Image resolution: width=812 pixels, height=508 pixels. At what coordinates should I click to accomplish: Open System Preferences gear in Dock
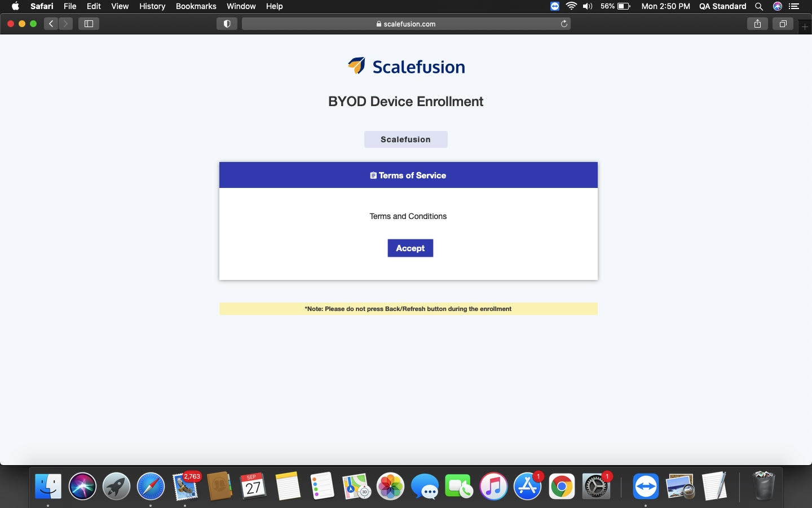pyautogui.click(x=596, y=486)
